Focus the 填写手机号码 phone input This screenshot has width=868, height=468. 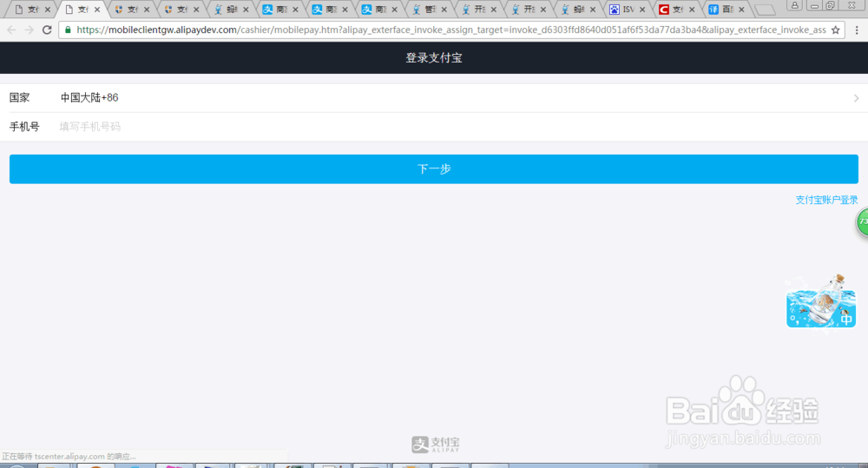pyautogui.click(x=459, y=127)
